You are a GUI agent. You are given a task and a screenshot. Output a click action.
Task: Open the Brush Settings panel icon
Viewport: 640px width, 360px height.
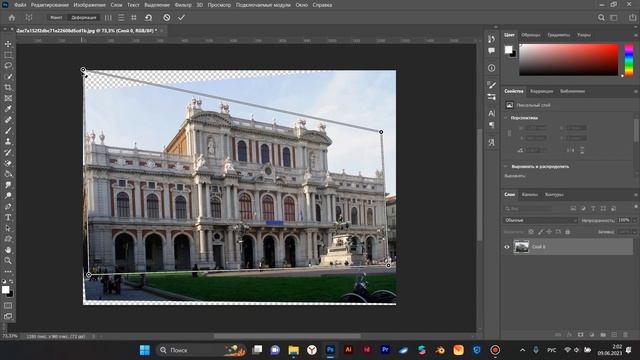pos(491,85)
